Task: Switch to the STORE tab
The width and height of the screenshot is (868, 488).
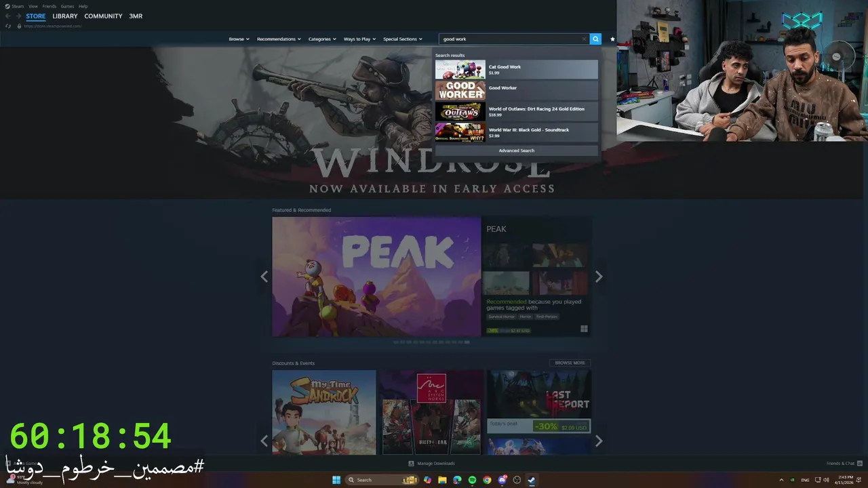Action: tap(36, 16)
